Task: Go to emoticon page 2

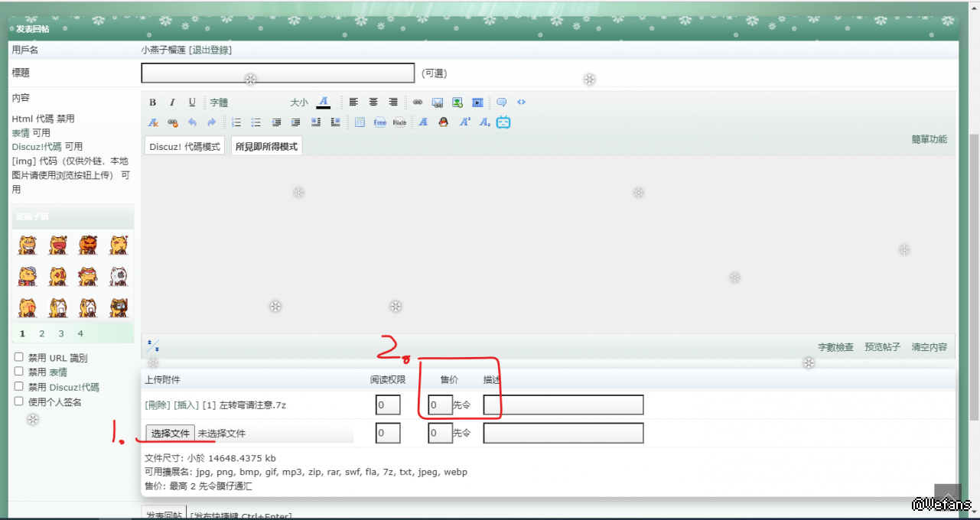Action: 41,333
